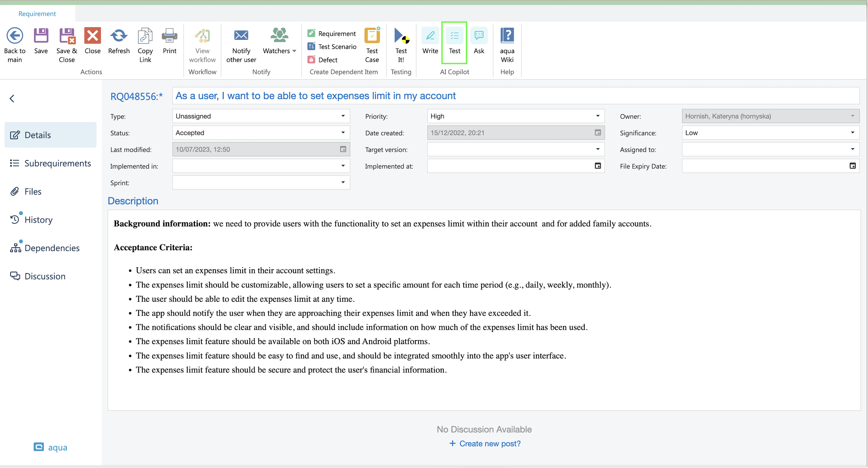Image resolution: width=868 pixels, height=468 pixels.
Task: Create dependent Test Scenario item
Action: point(337,46)
